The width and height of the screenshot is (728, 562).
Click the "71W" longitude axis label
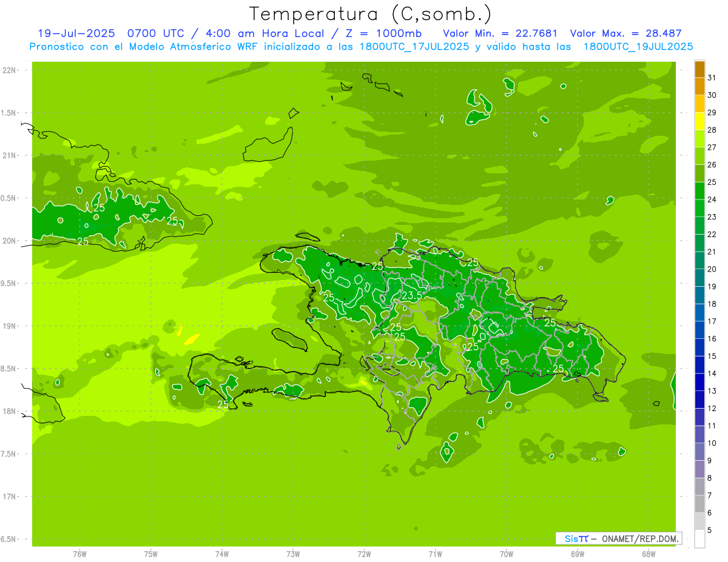click(x=435, y=554)
